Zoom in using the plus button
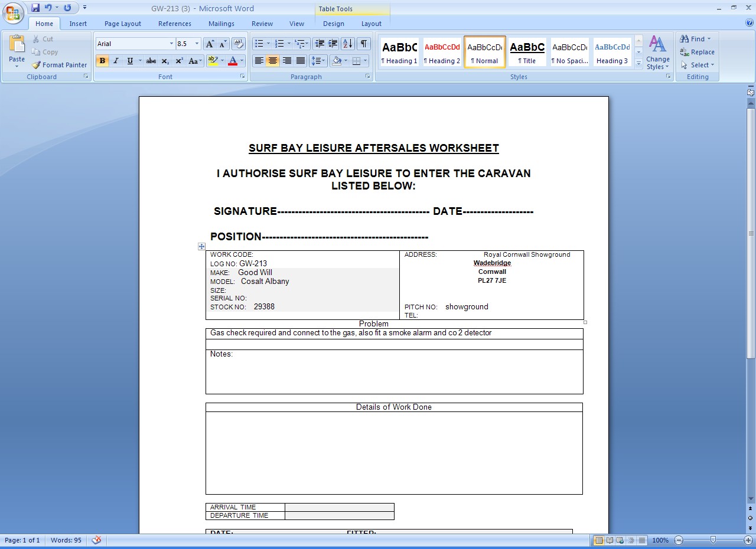 click(748, 540)
